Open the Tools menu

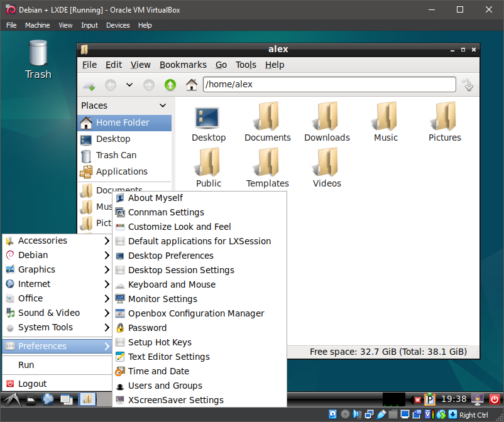point(245,65)
